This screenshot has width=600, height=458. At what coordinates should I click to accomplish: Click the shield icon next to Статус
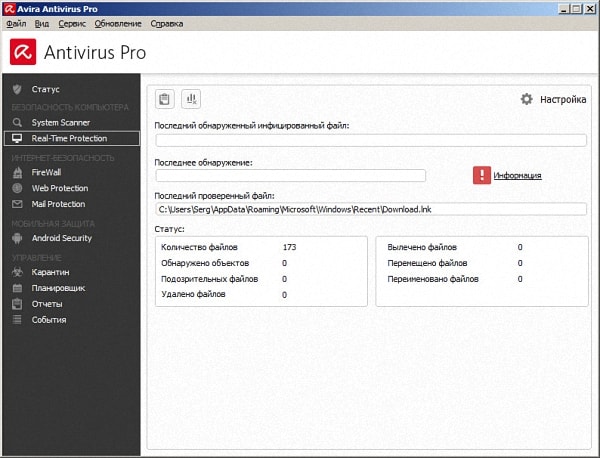pyautogui.click(x=17, y=89)
